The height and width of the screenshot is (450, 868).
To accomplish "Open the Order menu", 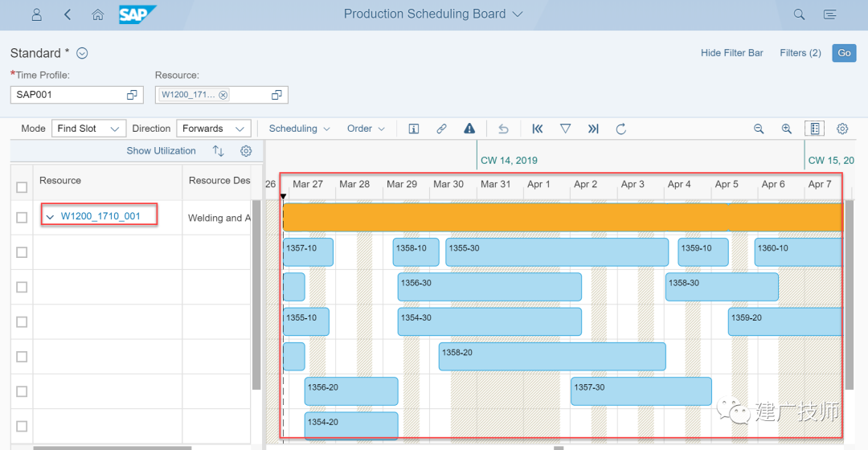I will click(366, 129).
